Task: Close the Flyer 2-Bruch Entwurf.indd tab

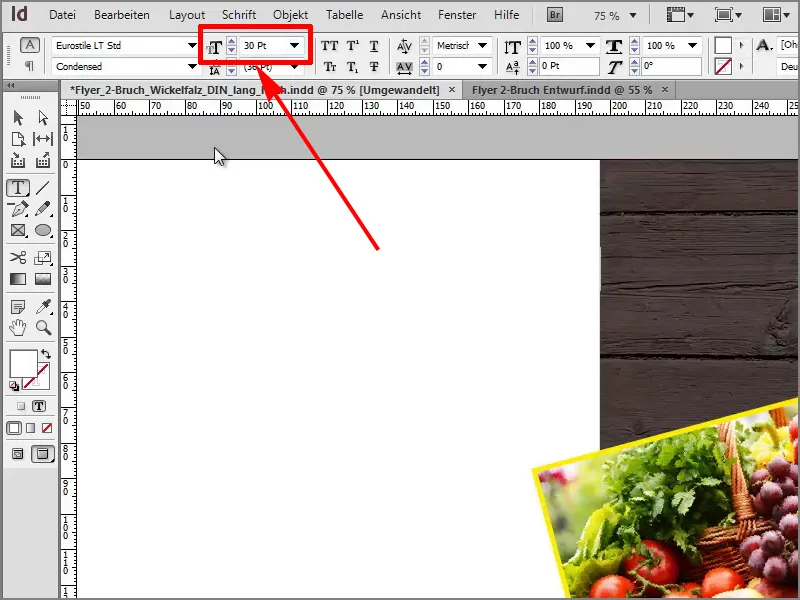Action: point(665,90)
